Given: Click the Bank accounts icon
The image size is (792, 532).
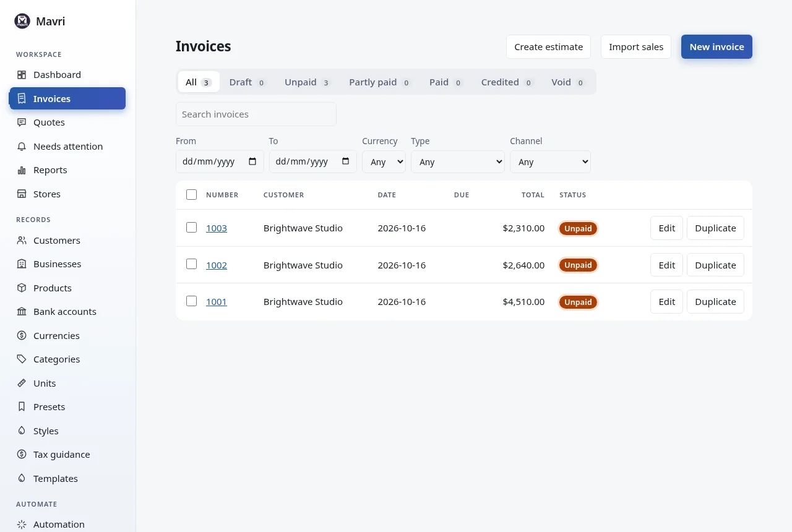Looking at the screenshot, I should 22,312.
